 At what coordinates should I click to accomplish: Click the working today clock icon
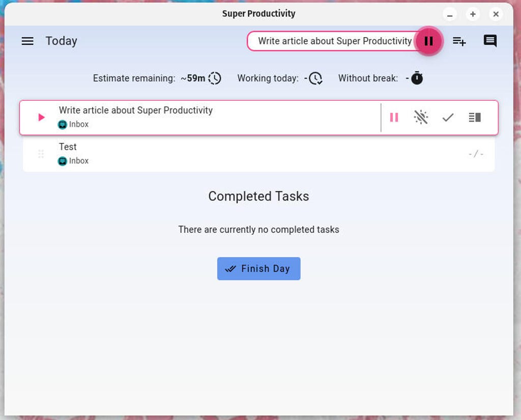click(x=315, y=78)
